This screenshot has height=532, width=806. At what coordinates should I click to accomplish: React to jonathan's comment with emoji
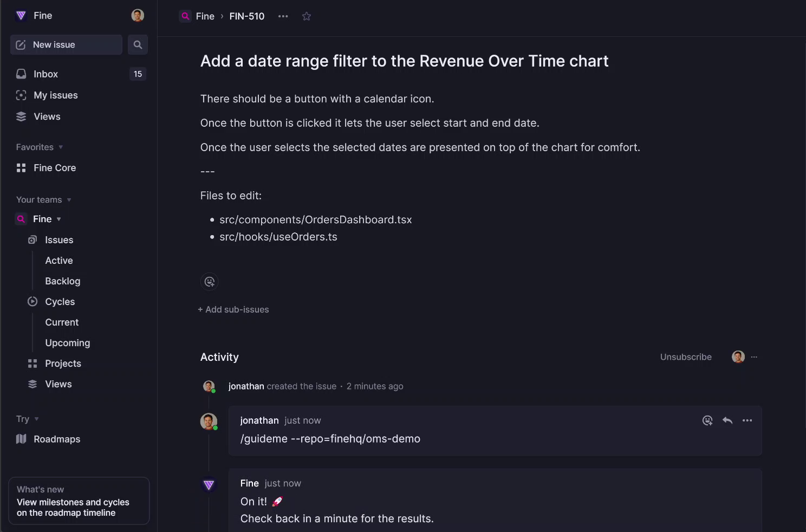tap(707, 420)
